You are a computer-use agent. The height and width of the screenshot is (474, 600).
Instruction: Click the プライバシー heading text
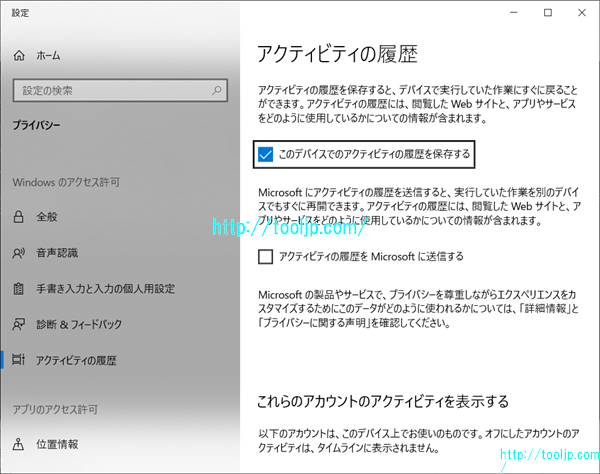pos(36,125)
